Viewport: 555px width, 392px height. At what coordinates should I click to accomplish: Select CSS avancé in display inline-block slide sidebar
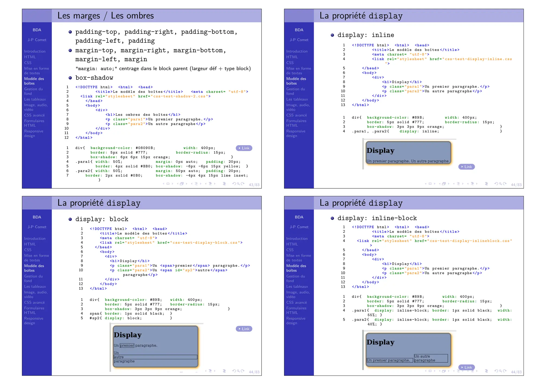click(296, 302)
